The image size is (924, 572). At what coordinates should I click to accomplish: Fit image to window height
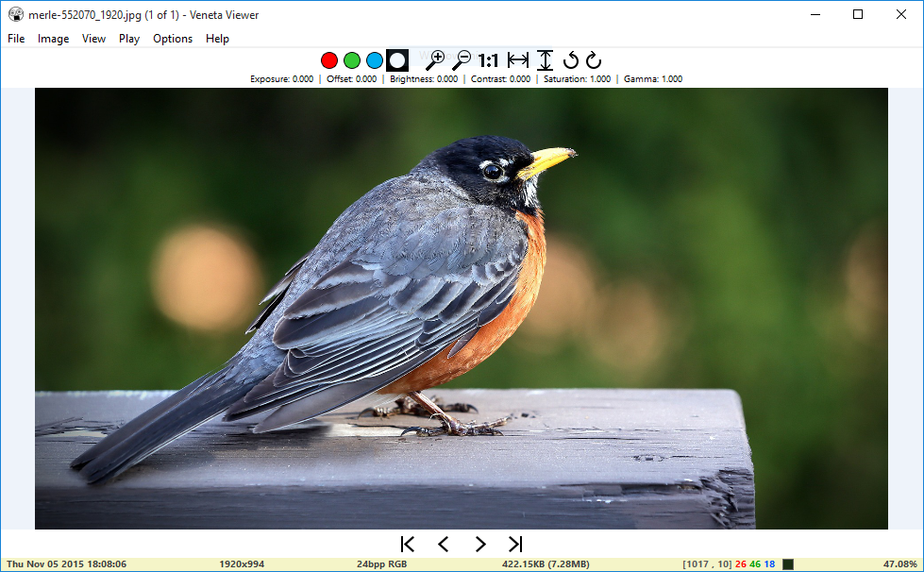[x=546, y=60]
